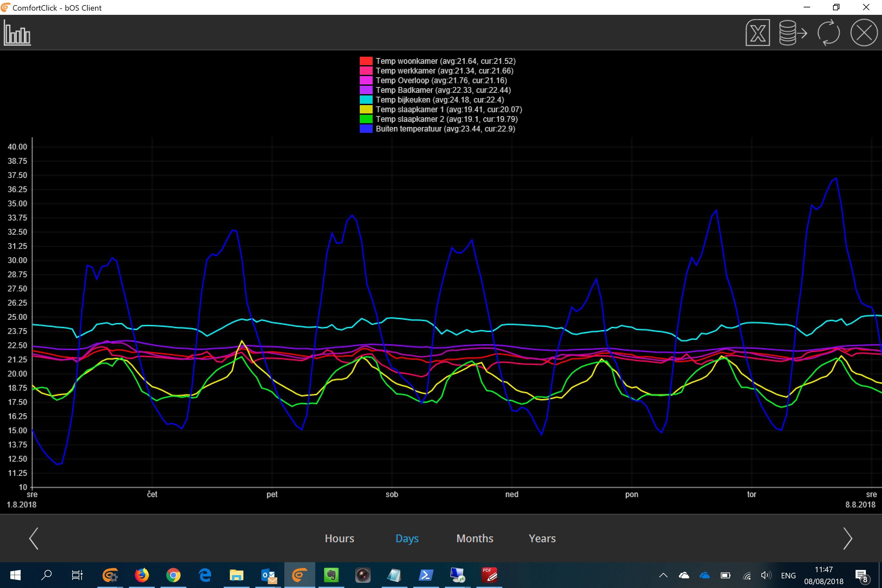Toggle the Buiten temperatuur legend entry

tap(445, 129)
